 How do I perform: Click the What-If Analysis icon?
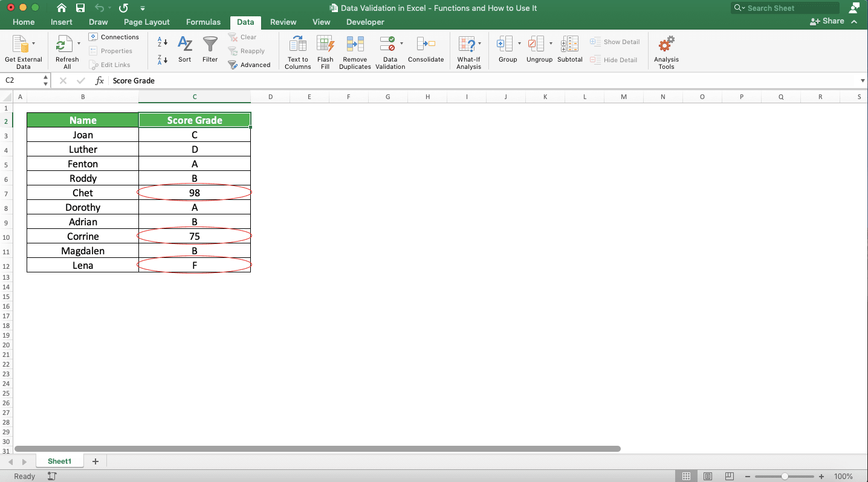(466, 44)
